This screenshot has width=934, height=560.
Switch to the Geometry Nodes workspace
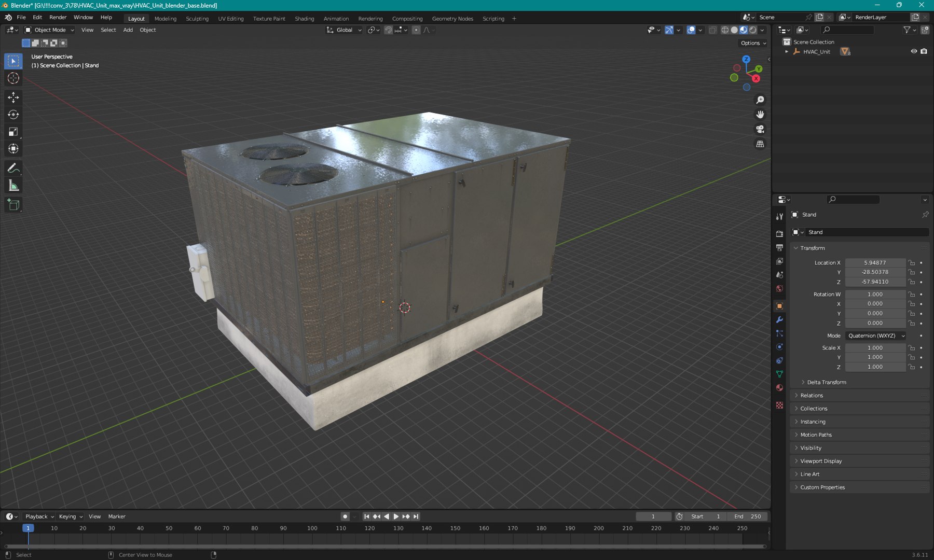(x=452, y=19)
